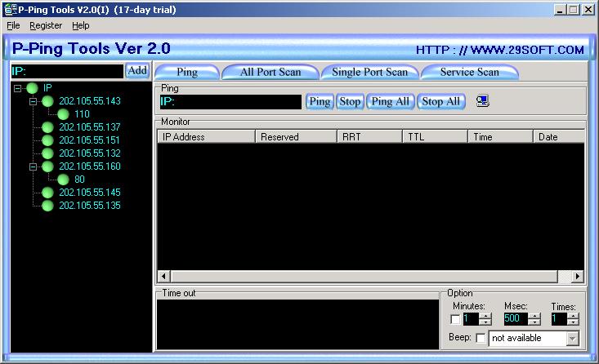
Task: Open the Help menu
Action: point(81,25)
